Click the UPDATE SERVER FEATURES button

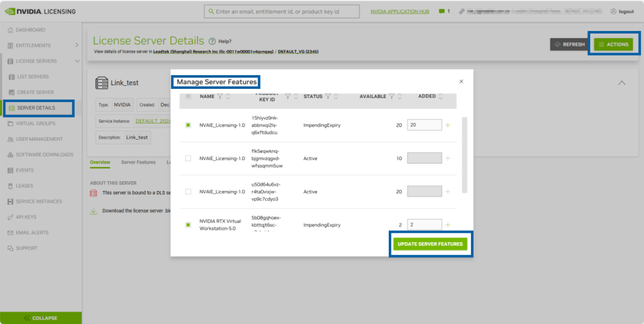(x=430, y=244)
